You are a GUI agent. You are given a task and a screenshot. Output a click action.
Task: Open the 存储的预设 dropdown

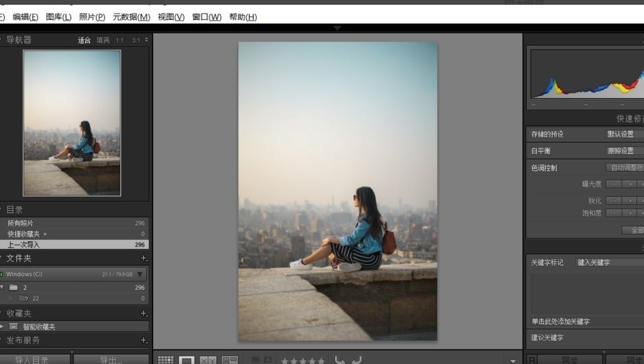click(x=624, y=134)
